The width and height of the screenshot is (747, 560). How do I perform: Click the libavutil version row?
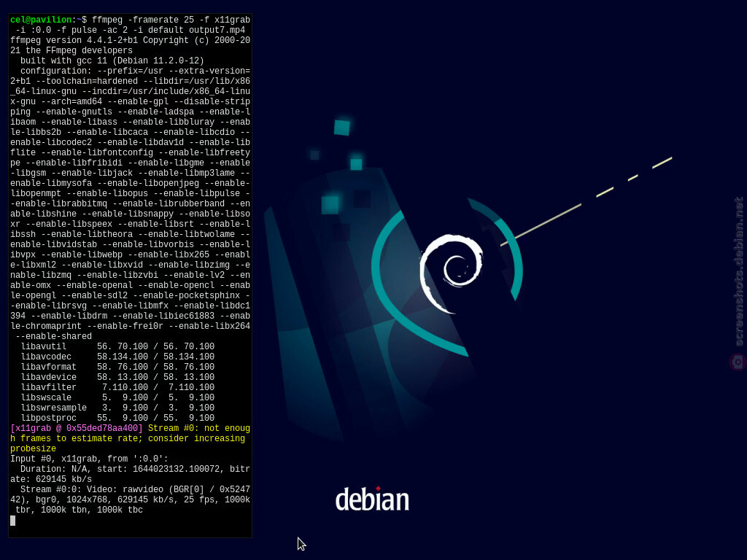click(117, 346)
